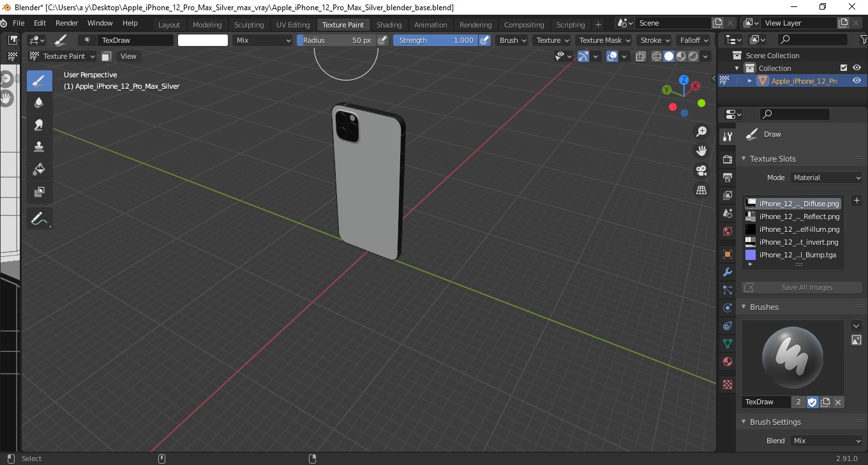Click the pan view hand icon
Image resolution: width=868 pixels, height=465 pixels.
701,151
